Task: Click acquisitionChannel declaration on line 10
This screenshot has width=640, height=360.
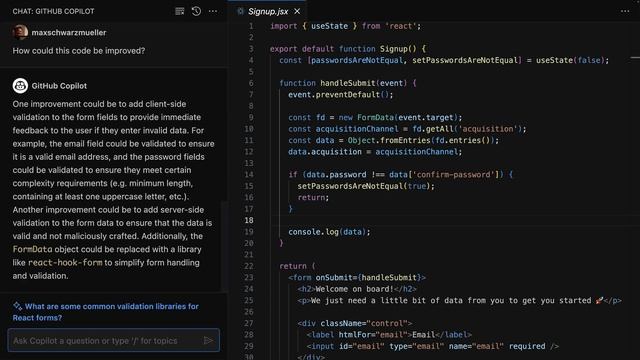Action: (x=357, y=129)
